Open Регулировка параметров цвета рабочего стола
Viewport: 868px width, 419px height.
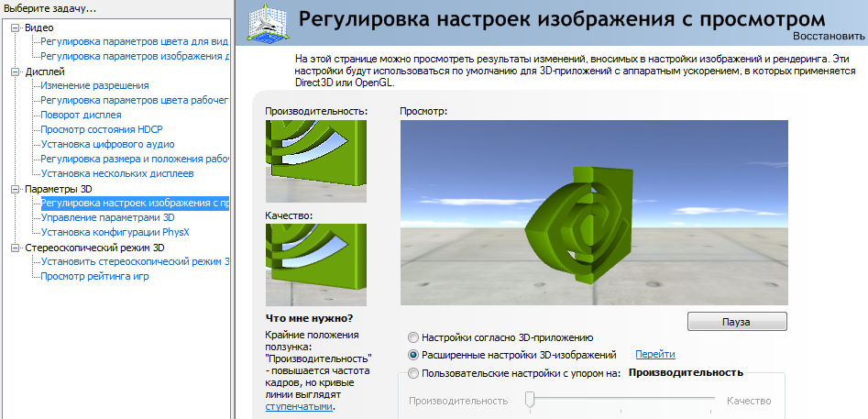click(x=135, y=101)
